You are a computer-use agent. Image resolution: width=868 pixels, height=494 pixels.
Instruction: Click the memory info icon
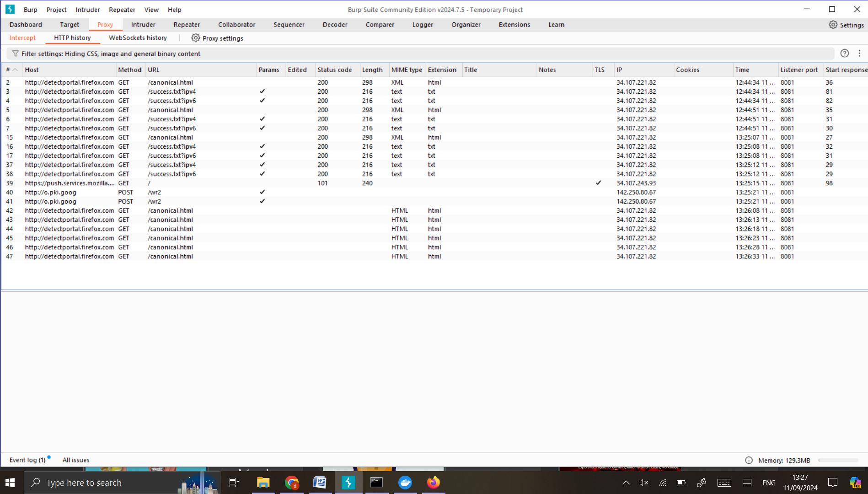[749, 460]
